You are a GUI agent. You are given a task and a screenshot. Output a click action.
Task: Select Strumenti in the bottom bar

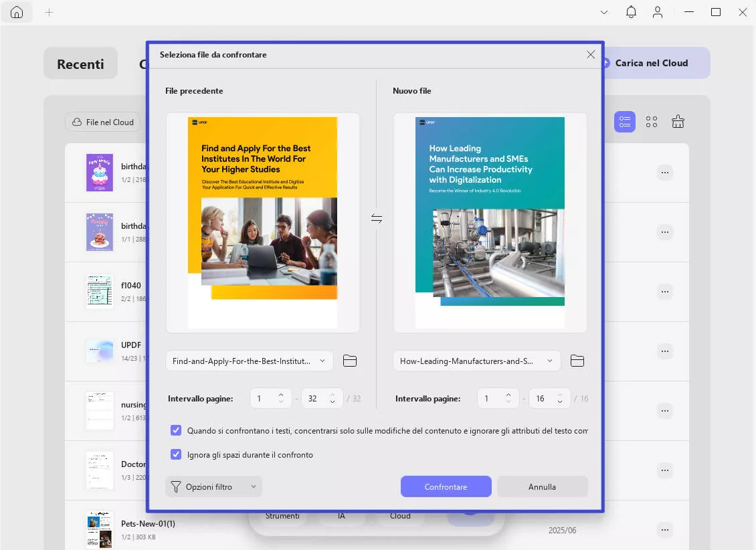tap(282, 516)
